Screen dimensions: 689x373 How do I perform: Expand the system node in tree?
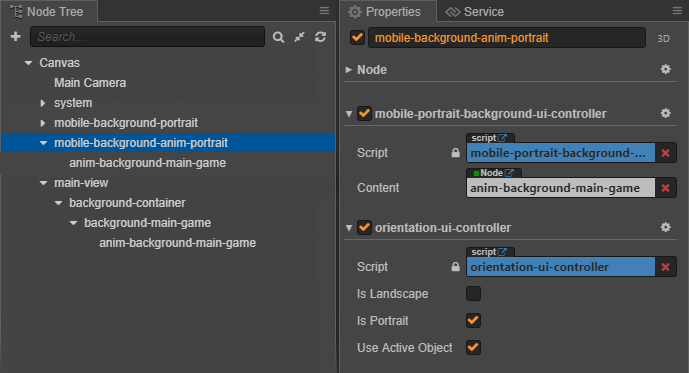tap(43, 103)
